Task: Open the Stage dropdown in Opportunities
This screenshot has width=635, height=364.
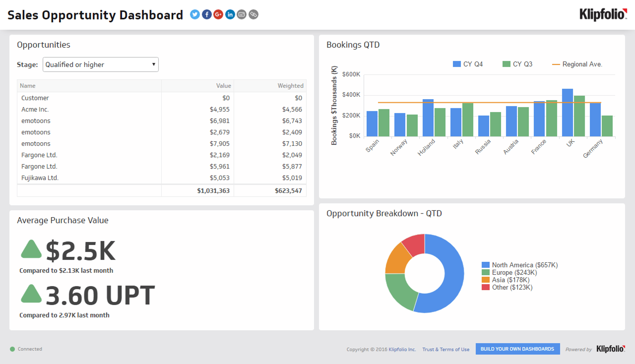Action: 100,64
